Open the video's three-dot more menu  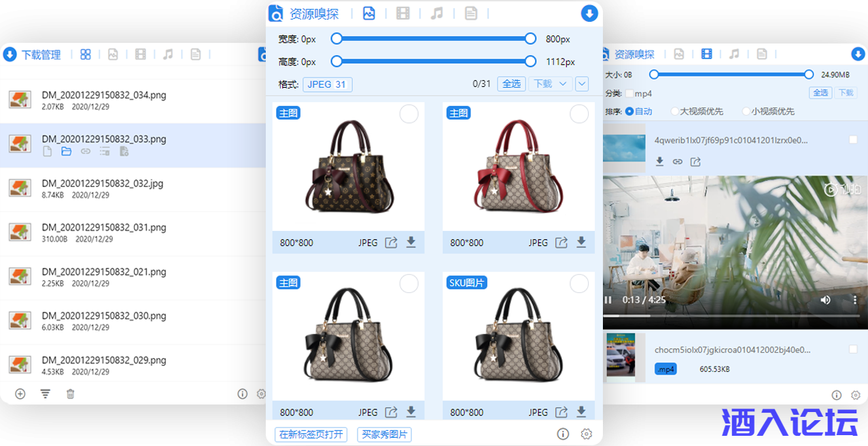854,300
